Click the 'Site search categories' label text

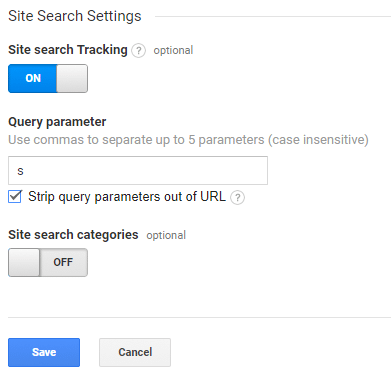click(x=73, y=235)
